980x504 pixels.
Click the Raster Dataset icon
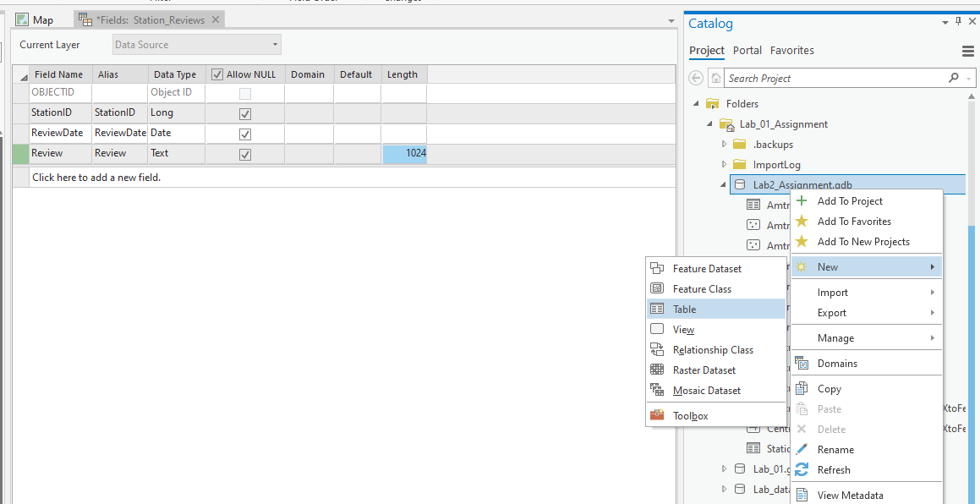pyautogui.click(x=657, y=370)
